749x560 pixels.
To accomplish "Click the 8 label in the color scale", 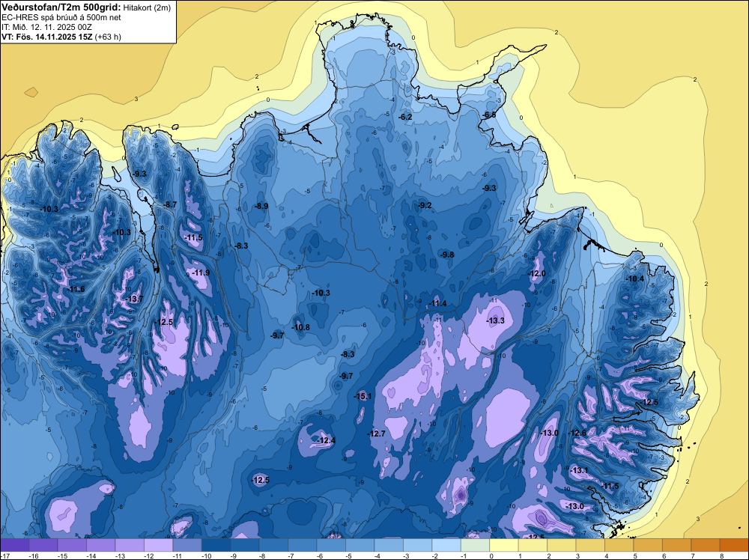I will 722,556.
